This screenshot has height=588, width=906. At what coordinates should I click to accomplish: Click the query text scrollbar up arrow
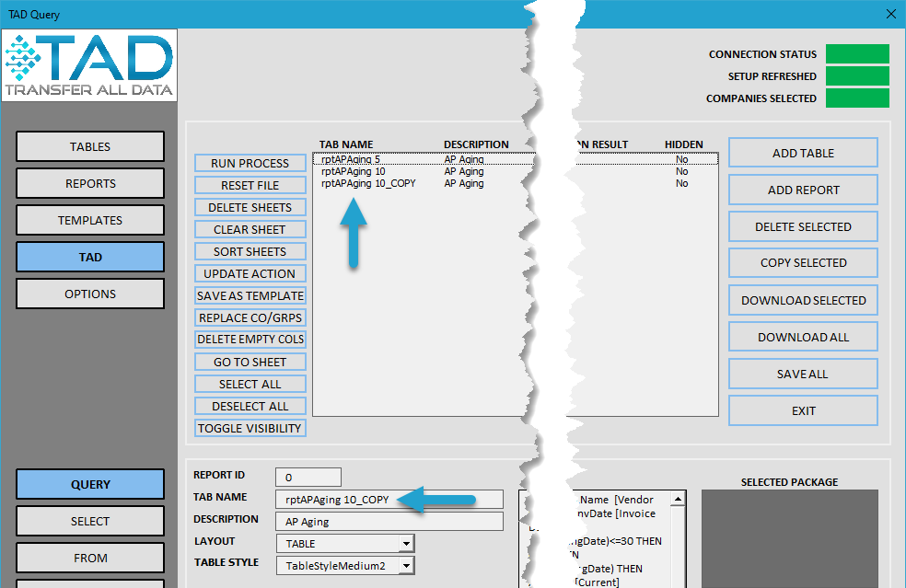[679, 499]
